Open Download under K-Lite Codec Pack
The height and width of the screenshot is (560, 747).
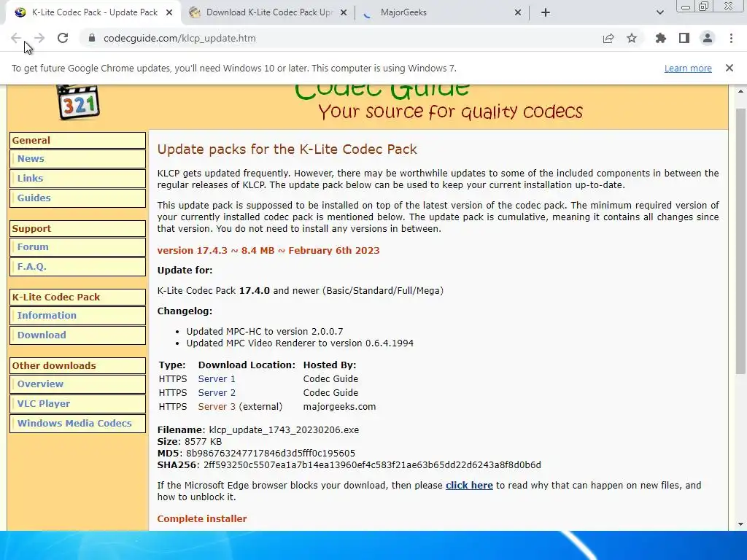pos(77,335)
